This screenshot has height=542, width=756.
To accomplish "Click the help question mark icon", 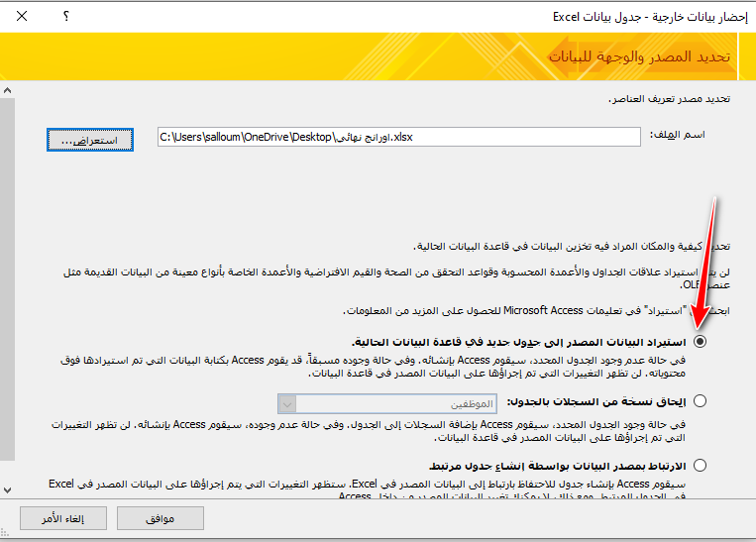I will point(66,17).
